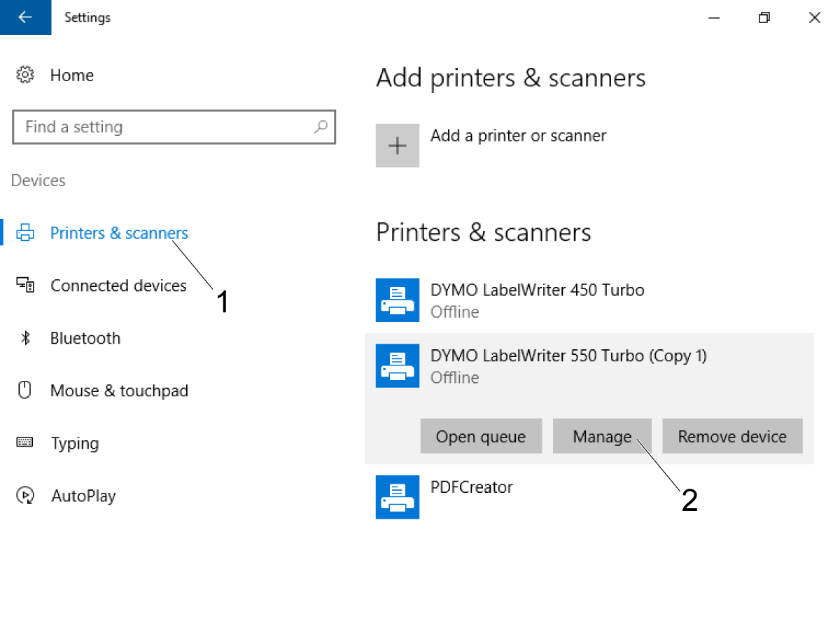
Task: Close the Settings window
Action: [x=815, y=17]
